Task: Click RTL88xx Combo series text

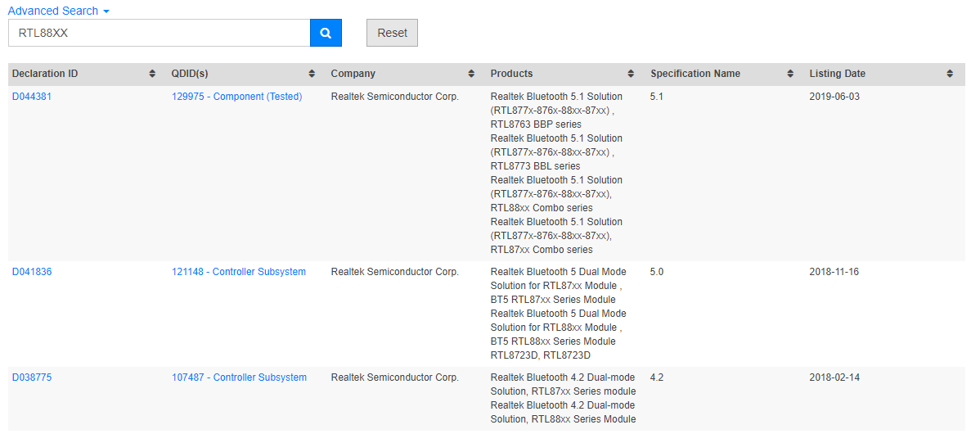Action: (x=542, y=207)
